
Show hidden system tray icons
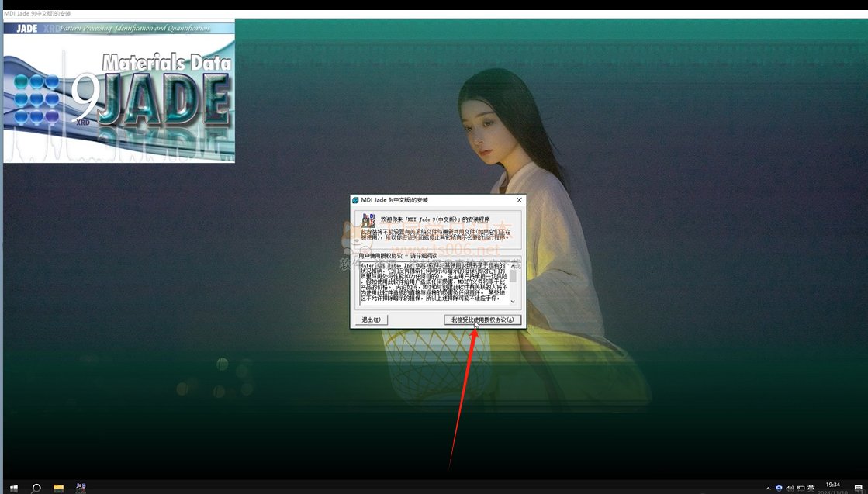(768, 489)
